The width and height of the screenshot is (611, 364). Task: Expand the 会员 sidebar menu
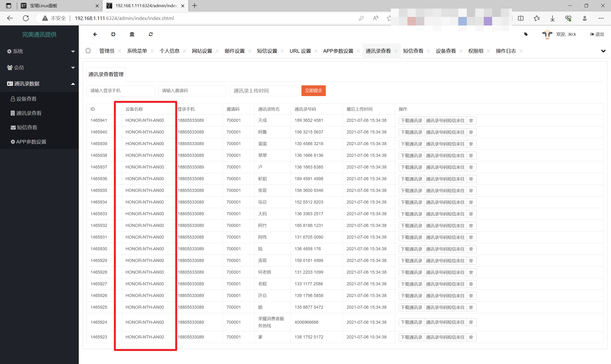[39, 67]
